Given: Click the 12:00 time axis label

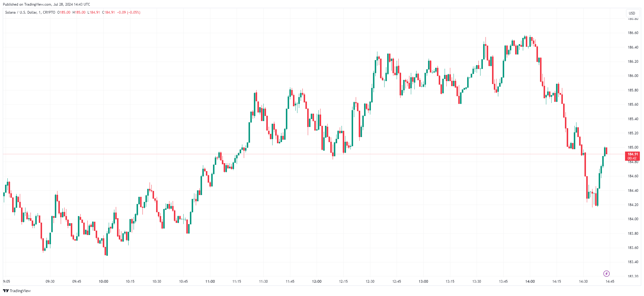Looking at the screenshot, I should coord(317,281).
